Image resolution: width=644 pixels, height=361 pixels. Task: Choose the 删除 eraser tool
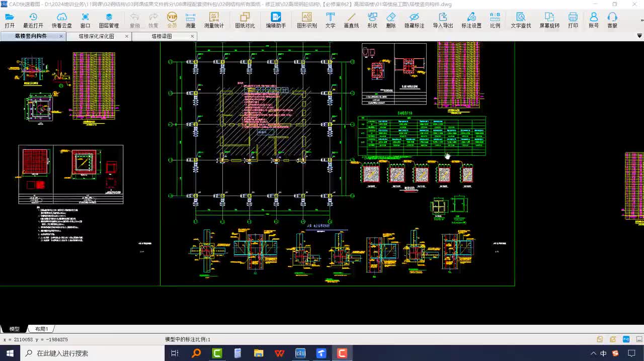(391, 20)
